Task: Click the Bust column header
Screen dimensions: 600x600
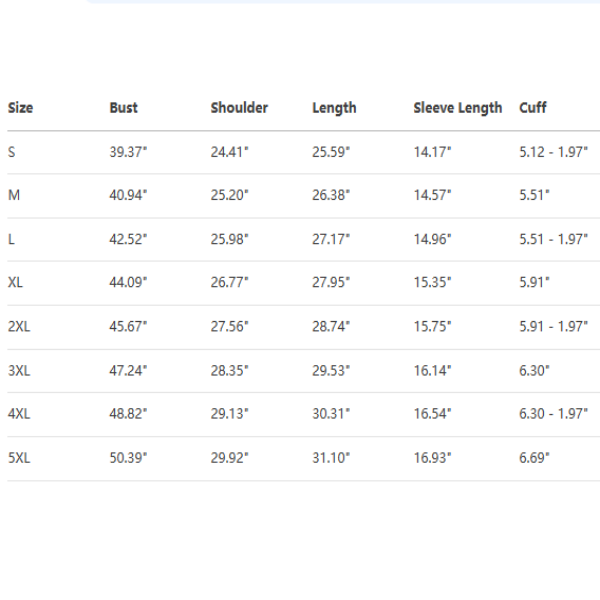Action: pyautogui.click(x=124, y=108)
